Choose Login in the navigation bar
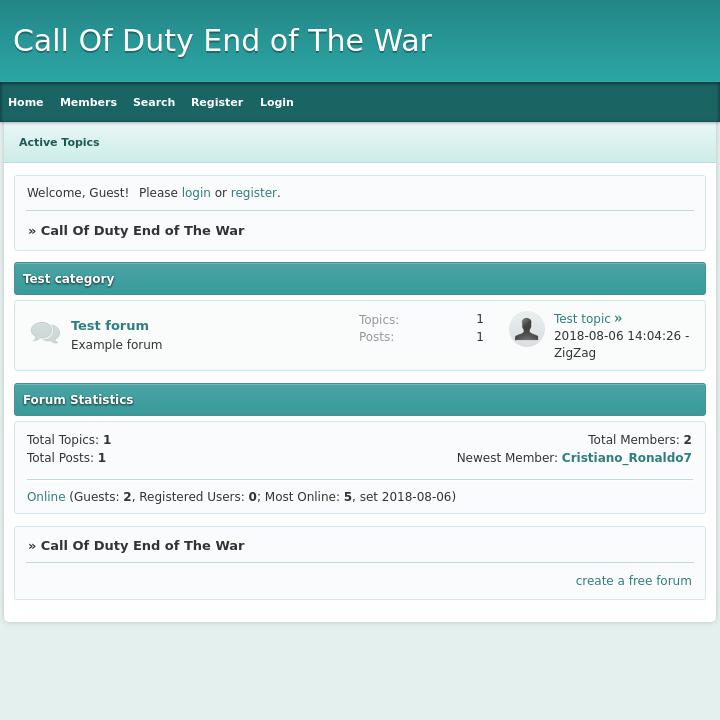The height and width of the screenshot is (720, 720). tap(277, 102)
